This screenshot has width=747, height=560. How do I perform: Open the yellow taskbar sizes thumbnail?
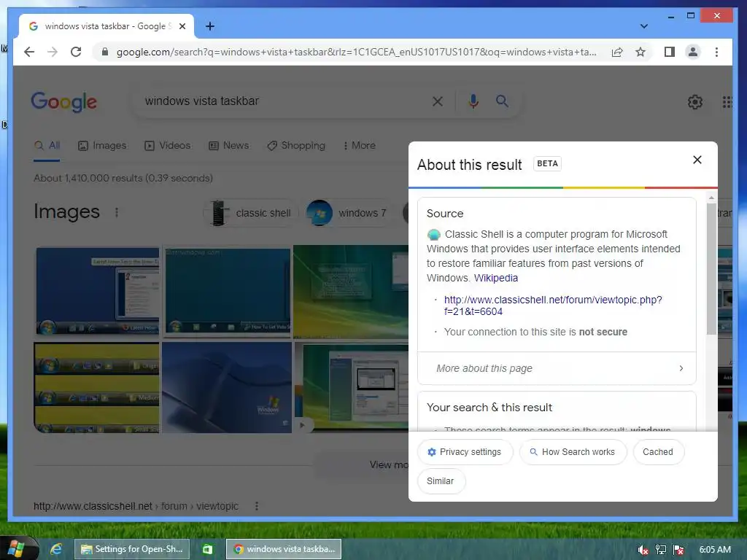coord(97,388)
